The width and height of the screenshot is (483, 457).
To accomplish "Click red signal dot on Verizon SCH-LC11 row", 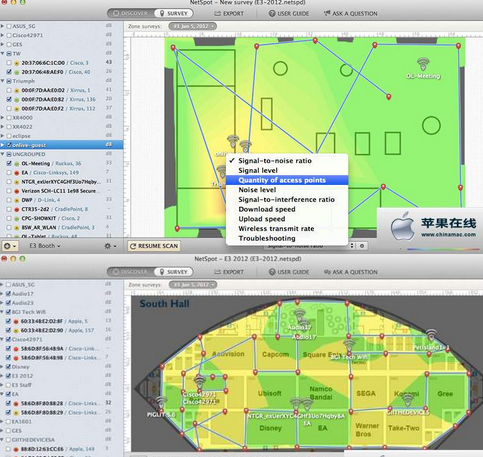I will pyautogui.click(x=16, y=191).
